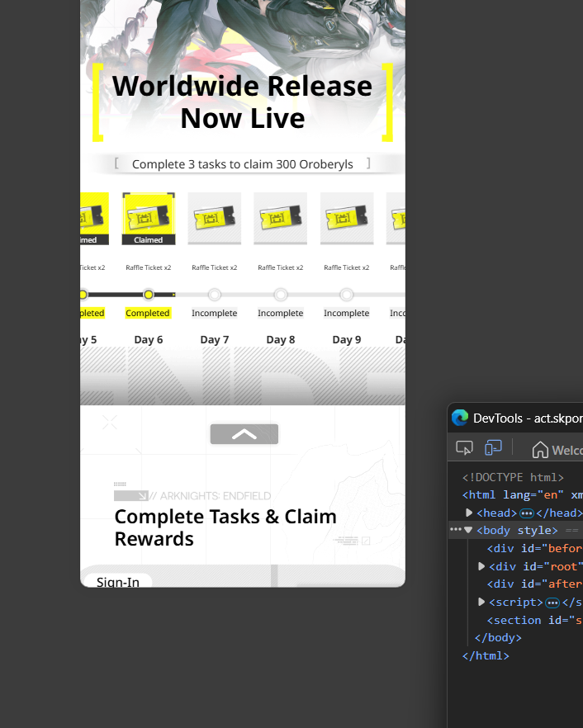Collapse the body element node
This screenshot has width=583, height=728.
tap(468, 531)
